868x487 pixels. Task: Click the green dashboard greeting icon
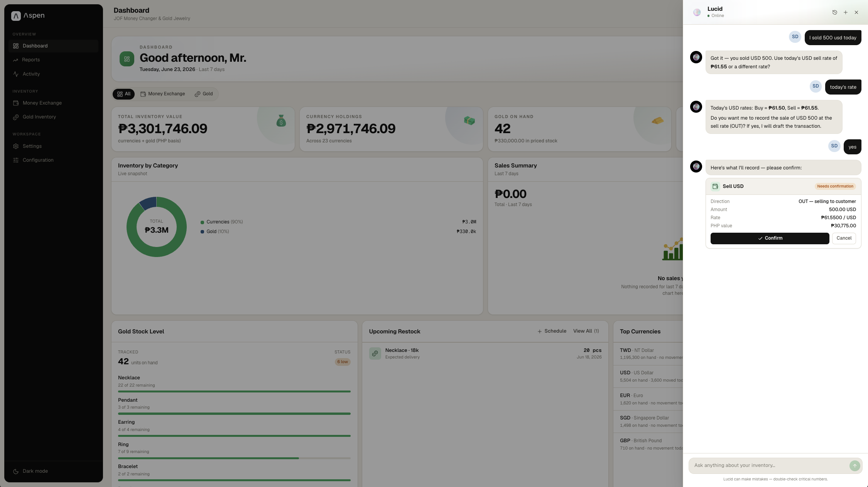127,59
